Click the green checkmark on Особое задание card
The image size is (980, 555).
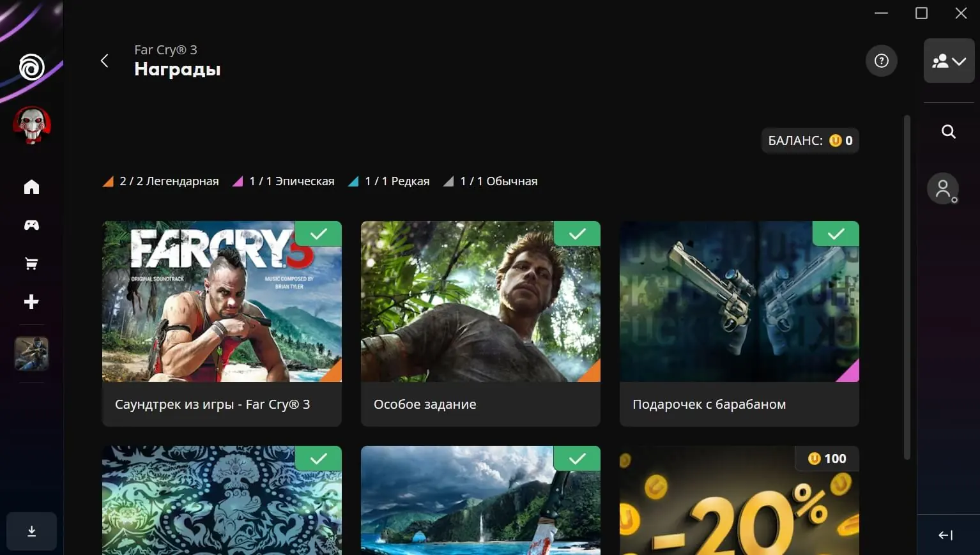pyautogui.click(x=577, y=234)
